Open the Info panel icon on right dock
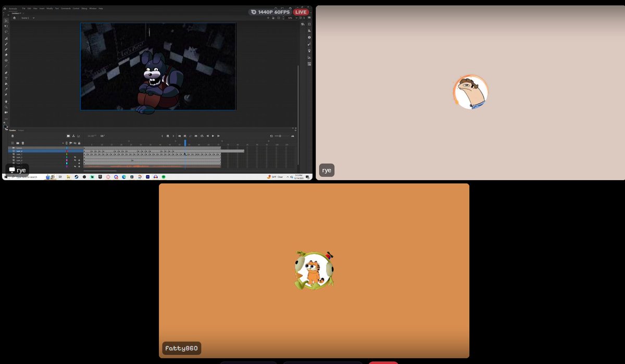This screenshot has height=364, width=625. 309,37
